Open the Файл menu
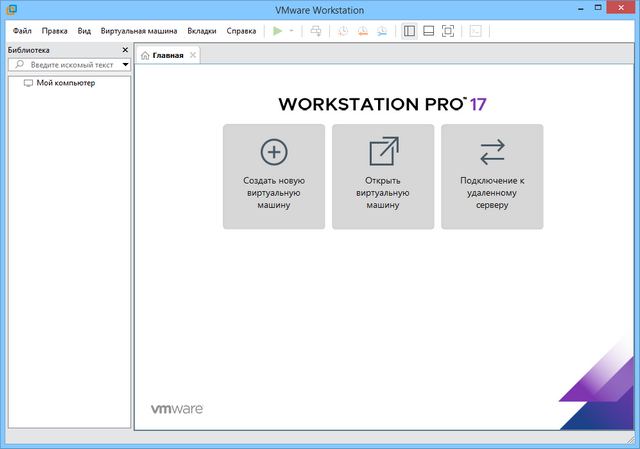Image resolution: width=640 pixels, height=449 pixels. [22, 31]
